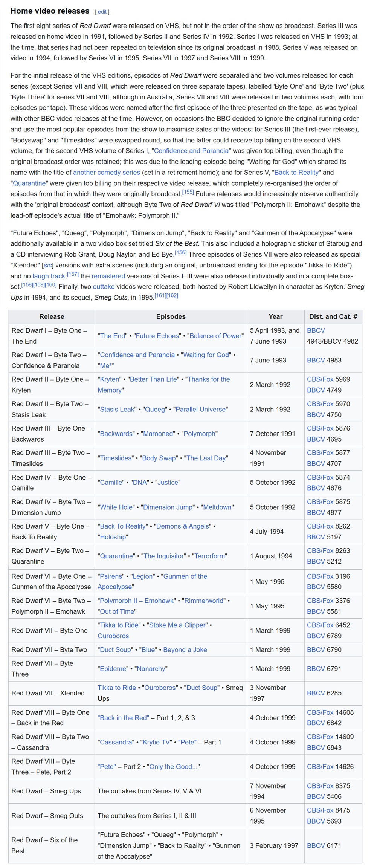Follow the "remastered" link
The image size is (377, 868).
tap(109, 276)
